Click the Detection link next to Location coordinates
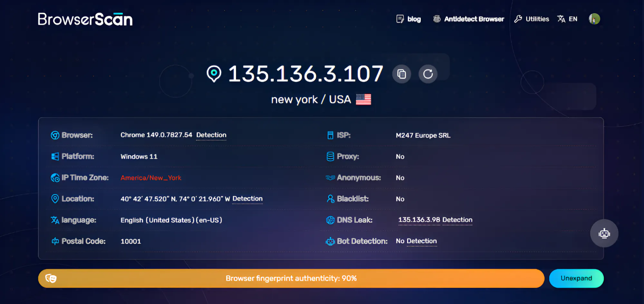 point(247,199)
